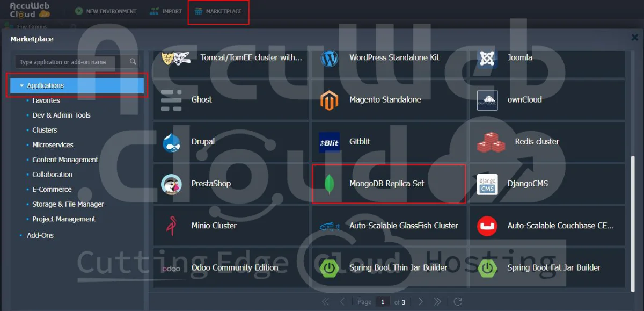
Task: Select the Minio Cluster flamingo icon
Action: click(172, 226)
